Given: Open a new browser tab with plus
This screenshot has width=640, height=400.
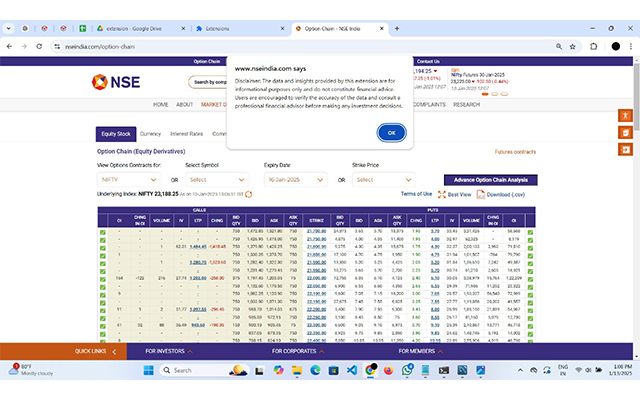Looking at the screenshot, I should click(x=397, y=29).
